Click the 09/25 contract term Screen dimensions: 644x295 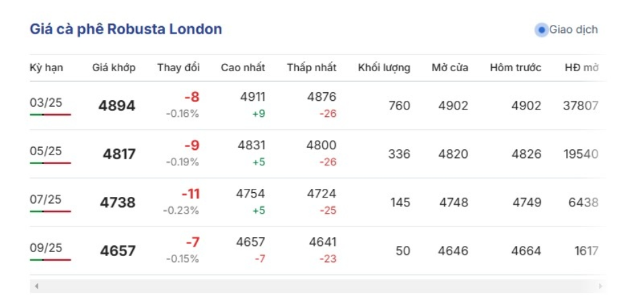(46, 248)
